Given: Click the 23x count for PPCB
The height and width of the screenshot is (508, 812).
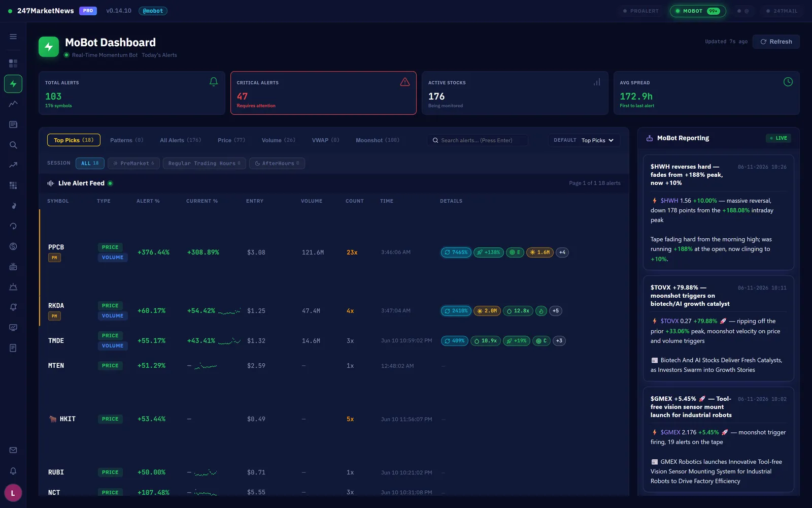Looking at the screenshot, I should [352, 252].
